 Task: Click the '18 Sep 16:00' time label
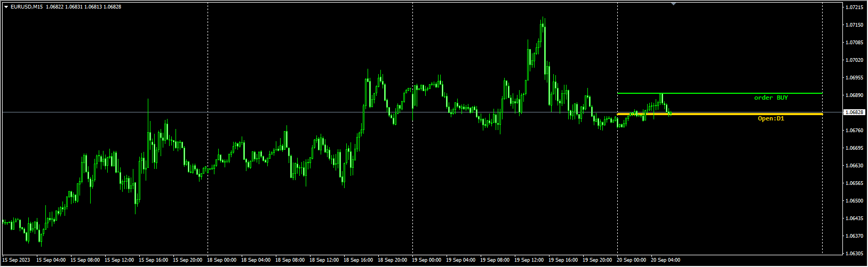point(358,261)
